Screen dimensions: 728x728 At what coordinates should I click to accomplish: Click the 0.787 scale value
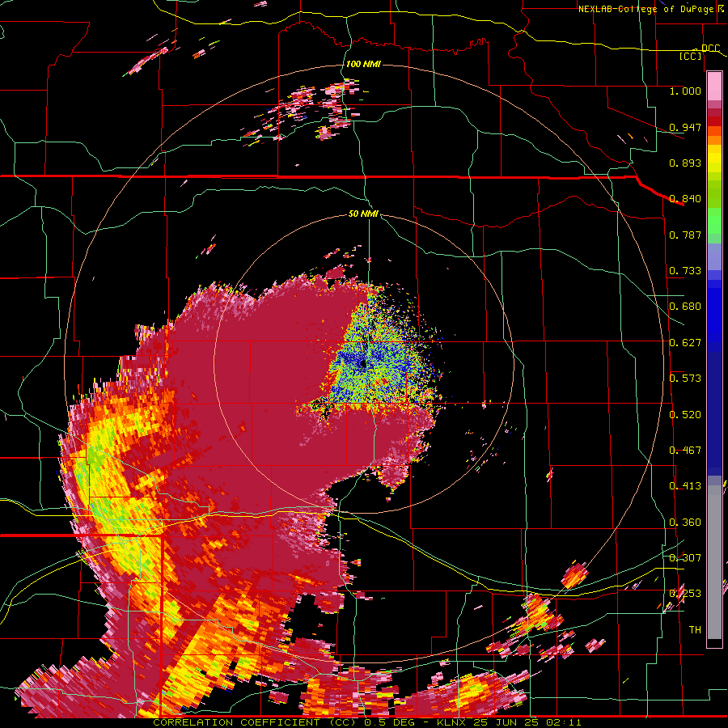click(x=685, y=235)
